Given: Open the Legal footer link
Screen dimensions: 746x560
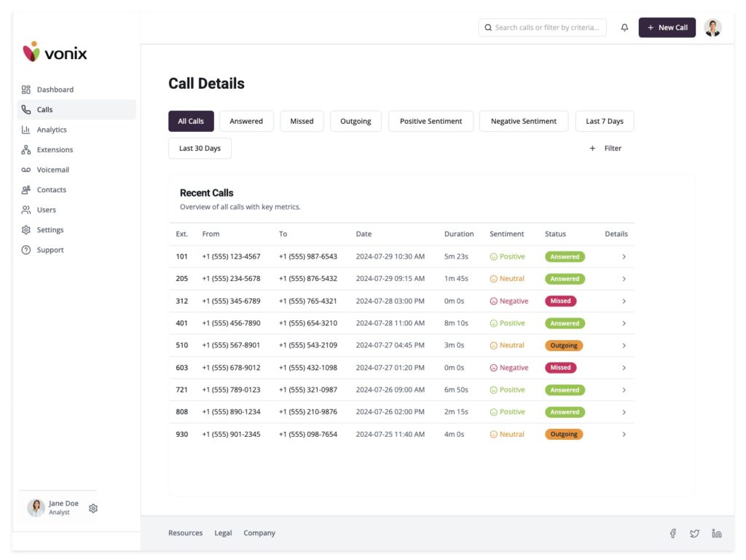Looking at the screenshot, I should [223, 533].
